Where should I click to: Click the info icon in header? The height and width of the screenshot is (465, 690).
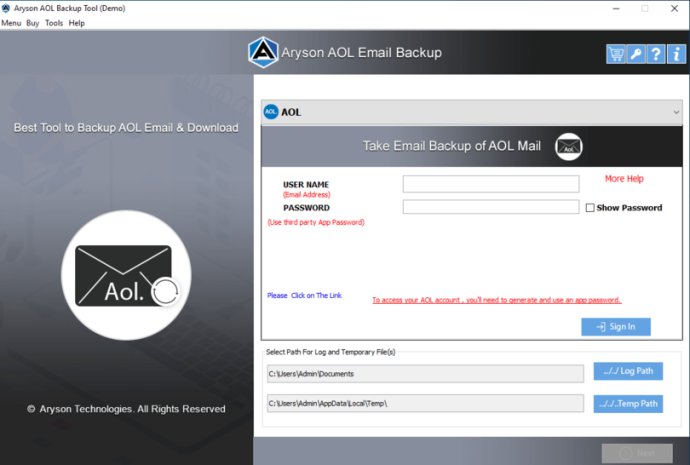(x=676, y=54)
